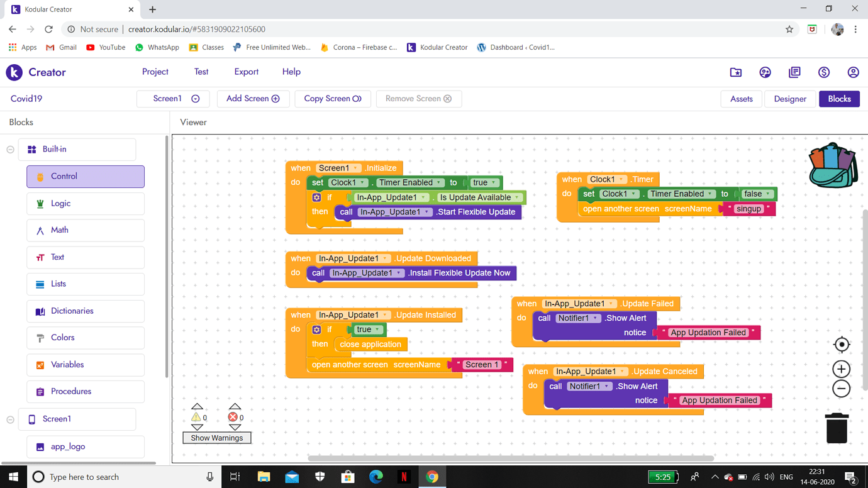Click the trash bin in viewer
Image resolution: width=868 pixels, height=488 pixels.
[837, 428]
